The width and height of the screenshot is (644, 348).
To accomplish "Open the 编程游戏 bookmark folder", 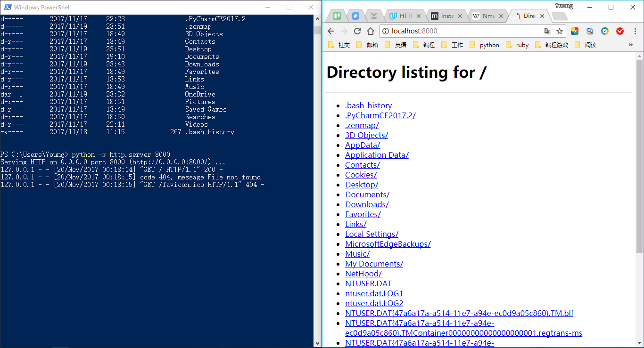I will click(x=552, y=45).
